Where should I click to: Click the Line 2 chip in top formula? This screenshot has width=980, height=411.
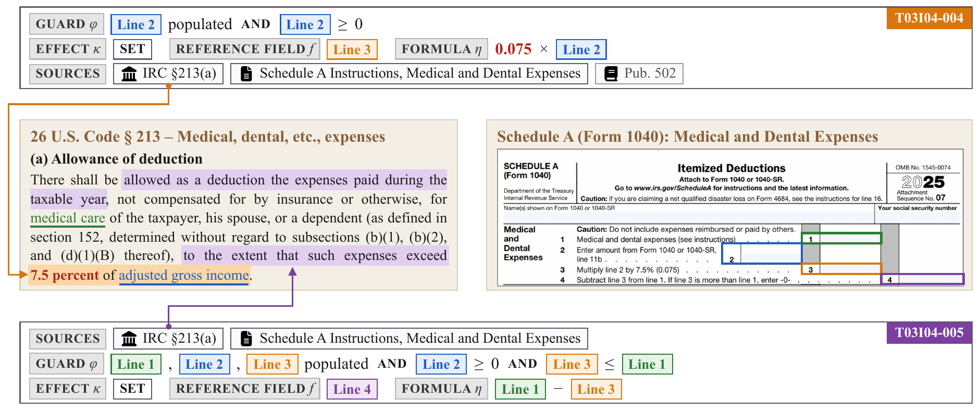(x=581, y=49)
